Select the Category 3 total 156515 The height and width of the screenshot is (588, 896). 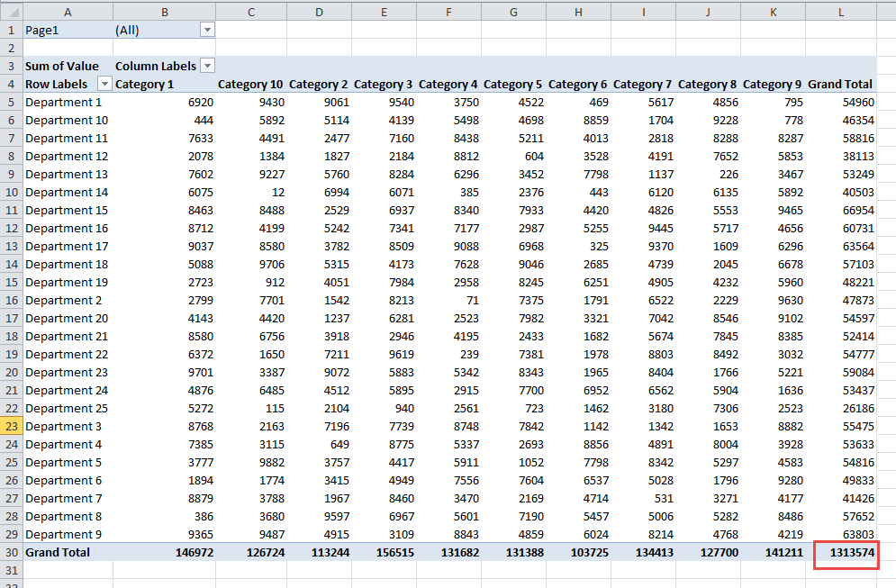384,553
